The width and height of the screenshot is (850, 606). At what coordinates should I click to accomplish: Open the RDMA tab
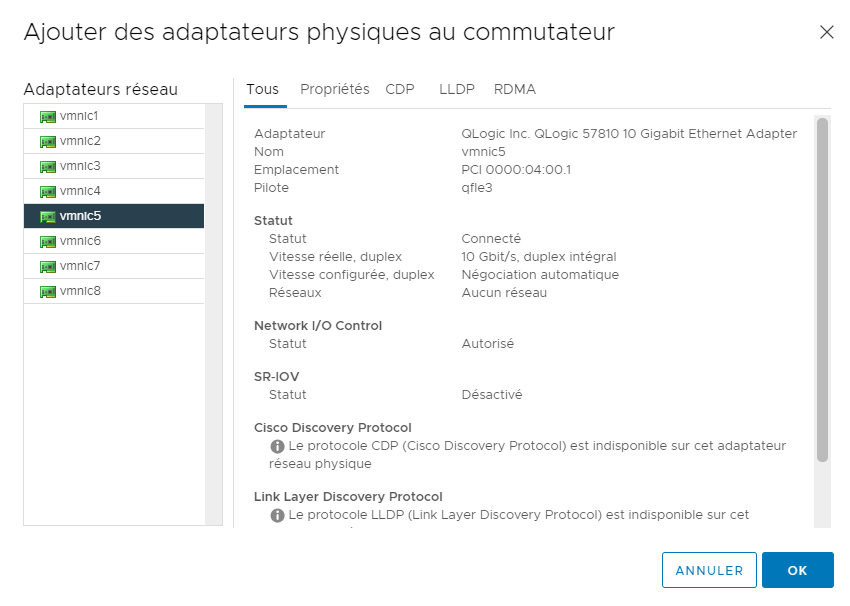(514, 89)
